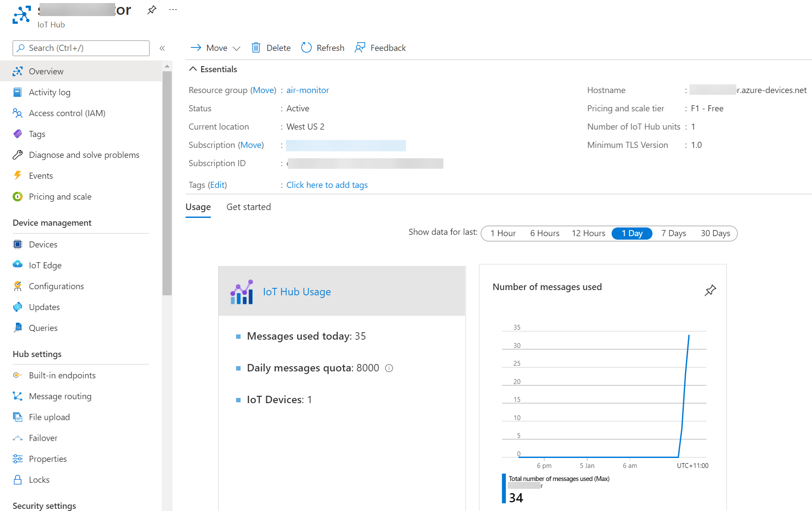Click the Edit link next to Tags

217,185
